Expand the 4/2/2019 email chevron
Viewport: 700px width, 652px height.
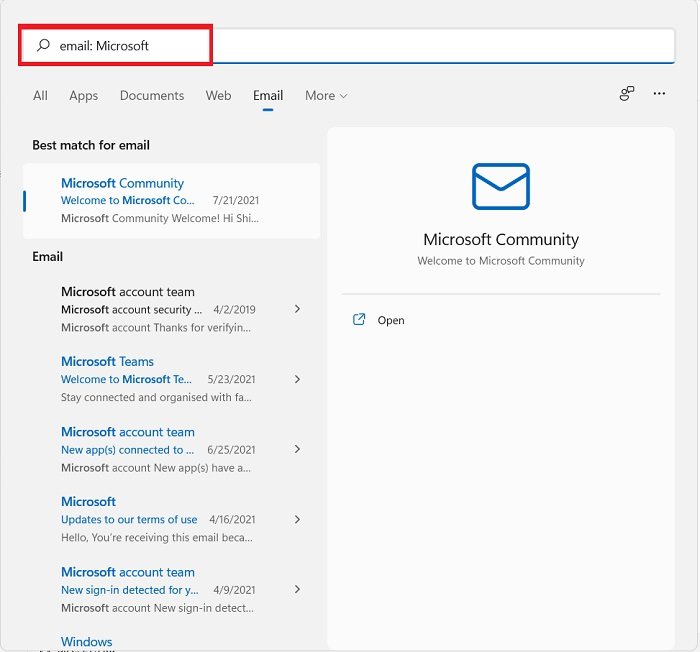(297, 309)
